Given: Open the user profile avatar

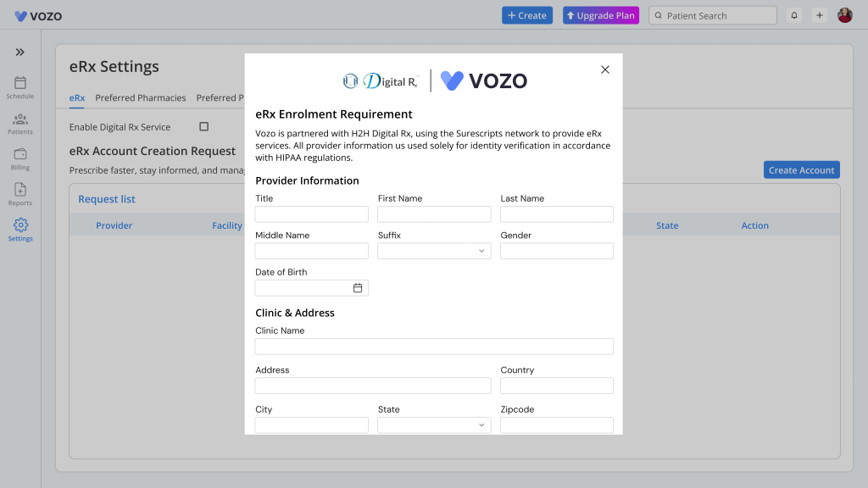Looking at the screenshot, I should point(845,15).
